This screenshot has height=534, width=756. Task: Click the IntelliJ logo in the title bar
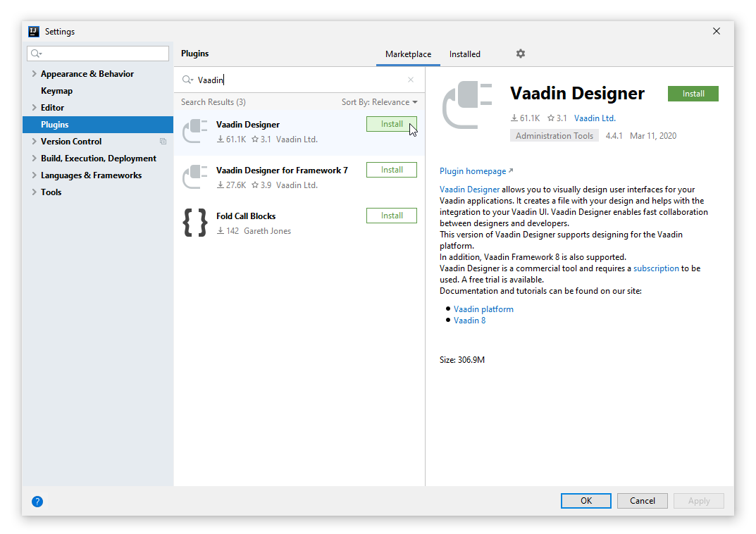click(33, 31)
